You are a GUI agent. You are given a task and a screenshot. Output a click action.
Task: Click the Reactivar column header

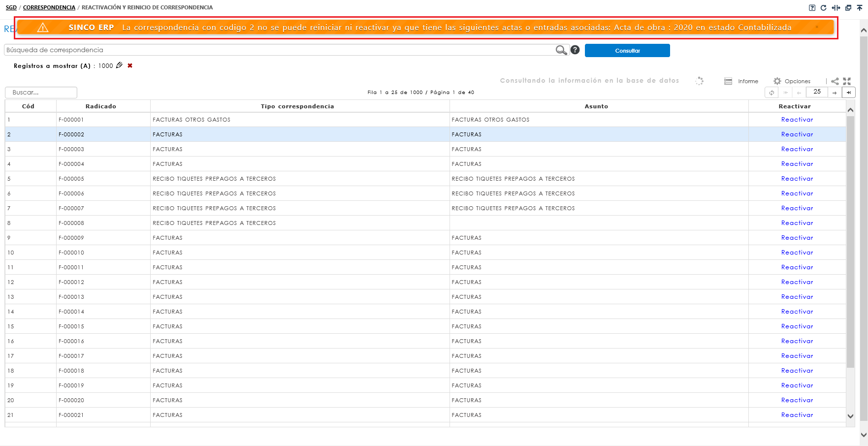(795, 106)
